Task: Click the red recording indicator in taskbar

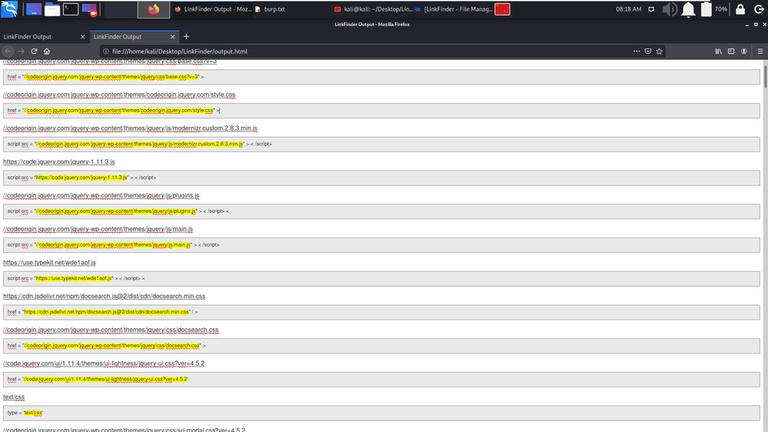Action: coord(502,9)
